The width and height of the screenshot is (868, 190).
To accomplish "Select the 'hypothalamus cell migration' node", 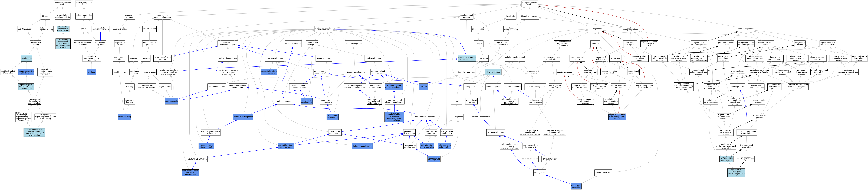I will click(434, 159).
